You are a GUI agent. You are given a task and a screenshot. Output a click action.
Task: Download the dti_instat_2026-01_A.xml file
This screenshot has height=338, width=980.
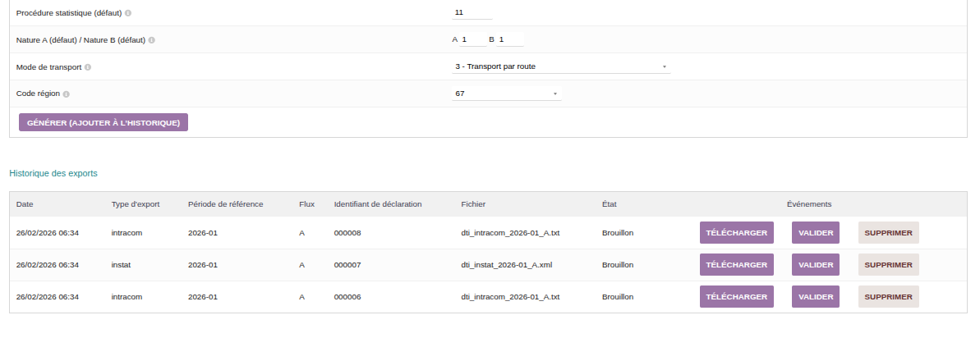[x=737, y=265]
